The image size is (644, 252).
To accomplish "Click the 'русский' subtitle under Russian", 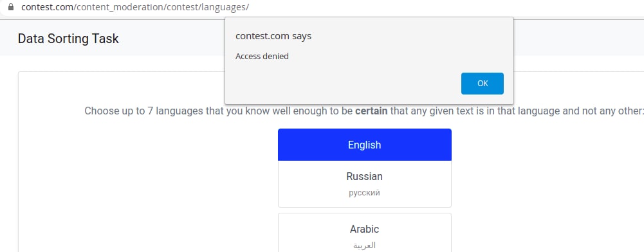I will pos(364,193).
